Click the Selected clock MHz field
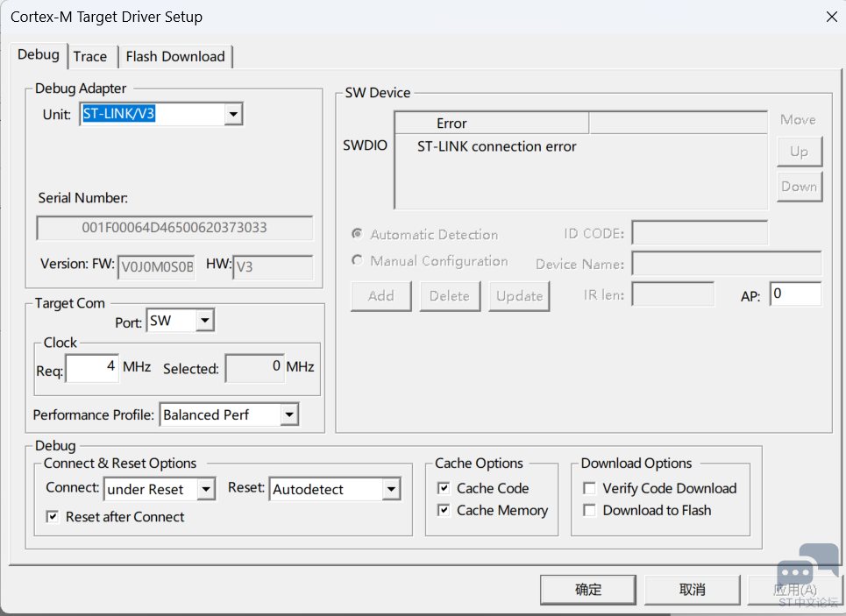The height and width of the screenshot is (616, 846). (x=254, y=368)
